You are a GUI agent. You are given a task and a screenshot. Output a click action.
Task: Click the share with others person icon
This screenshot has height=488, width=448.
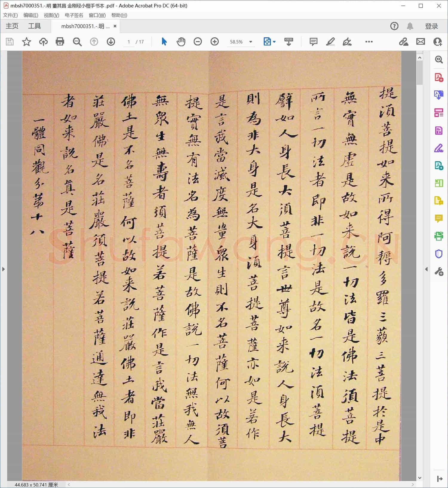coord(437,42)
